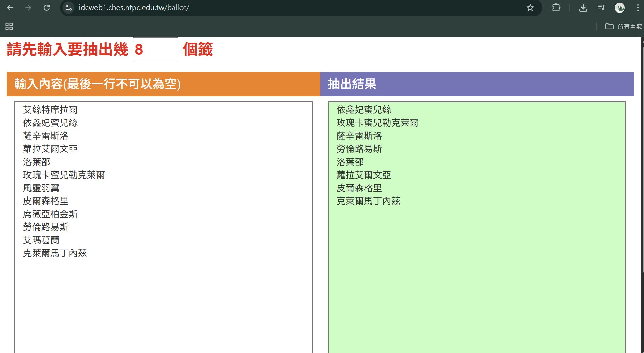
Task: Open site information icon in address bar
Action: (x=69, y=8)
